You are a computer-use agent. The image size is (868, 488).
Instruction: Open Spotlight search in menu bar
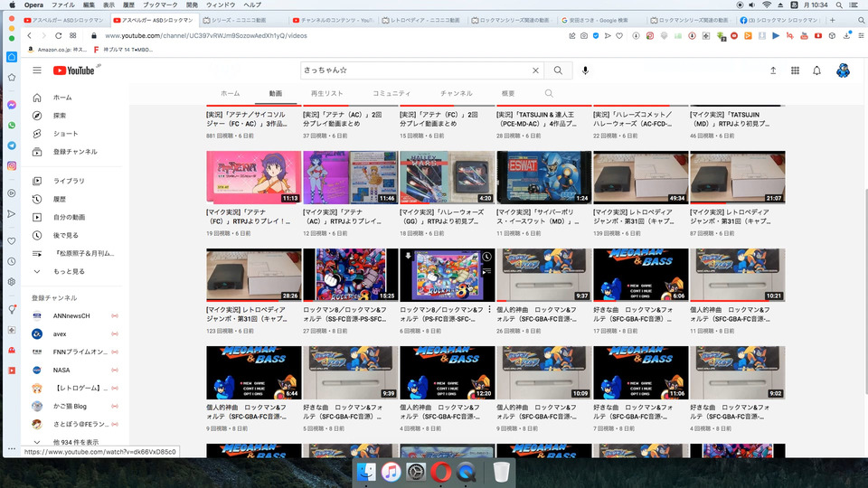tap(839, 5)
